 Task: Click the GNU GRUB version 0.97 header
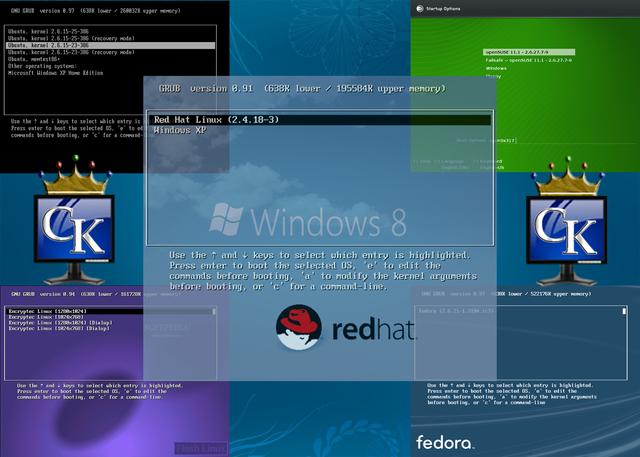coord(96,11)
